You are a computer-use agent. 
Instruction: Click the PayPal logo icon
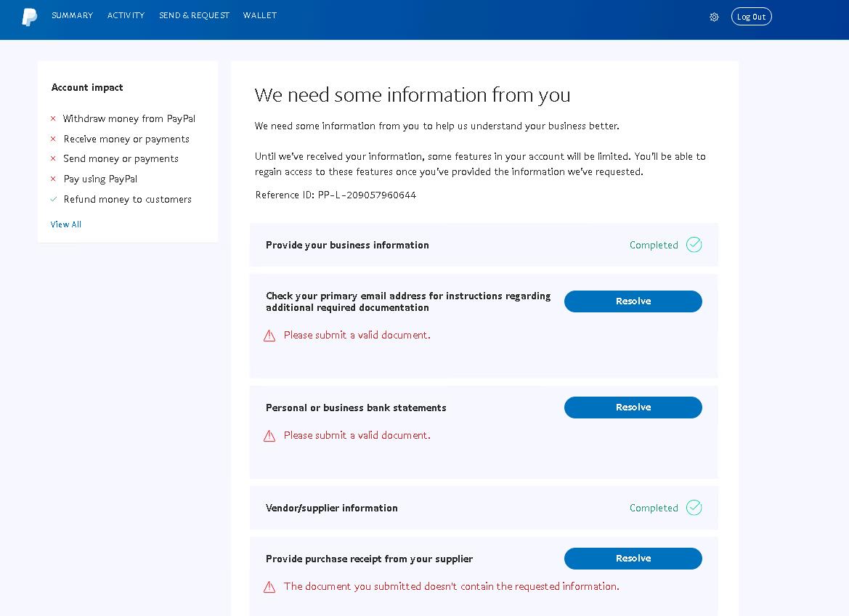click(x=29, y=17)
